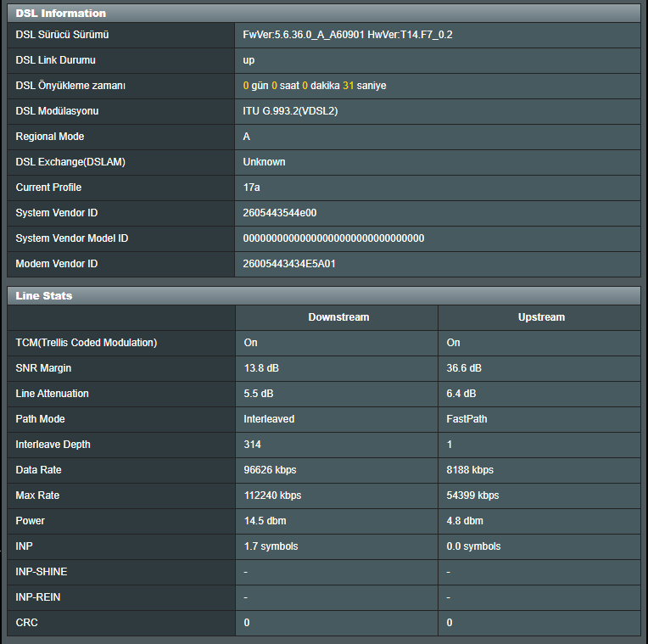648x644 pixels.
Task: Click the downstream Interleave Depth value 314
Action: (252, 445)
